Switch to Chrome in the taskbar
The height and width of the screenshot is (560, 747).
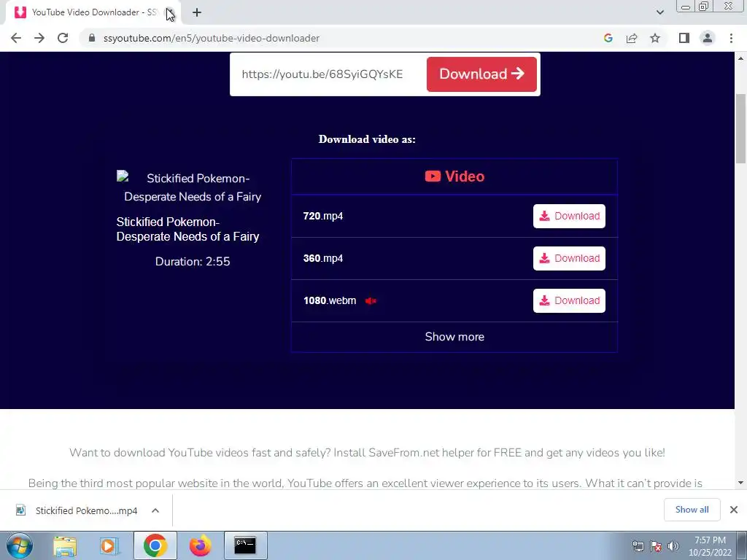click(x=155, y=545)
